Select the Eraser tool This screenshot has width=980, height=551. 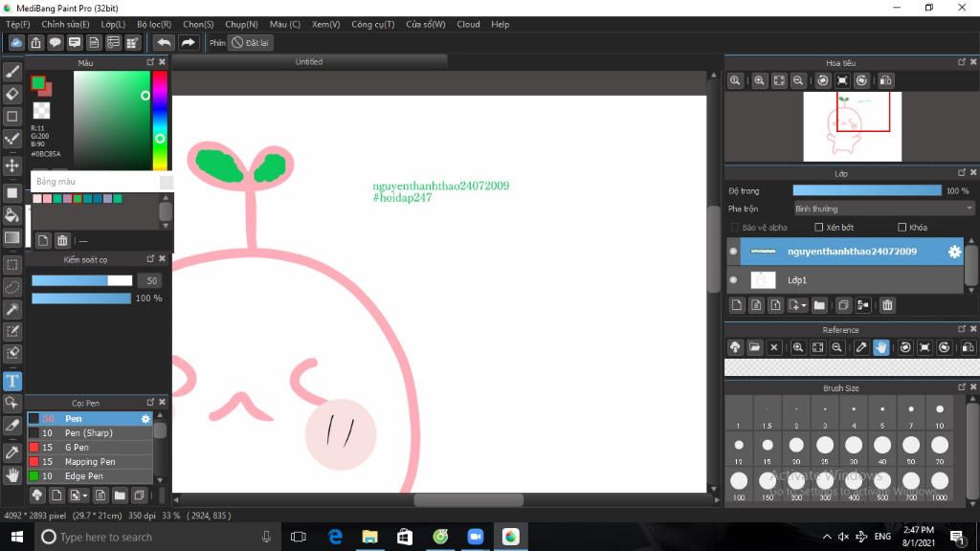pos(11,94)
